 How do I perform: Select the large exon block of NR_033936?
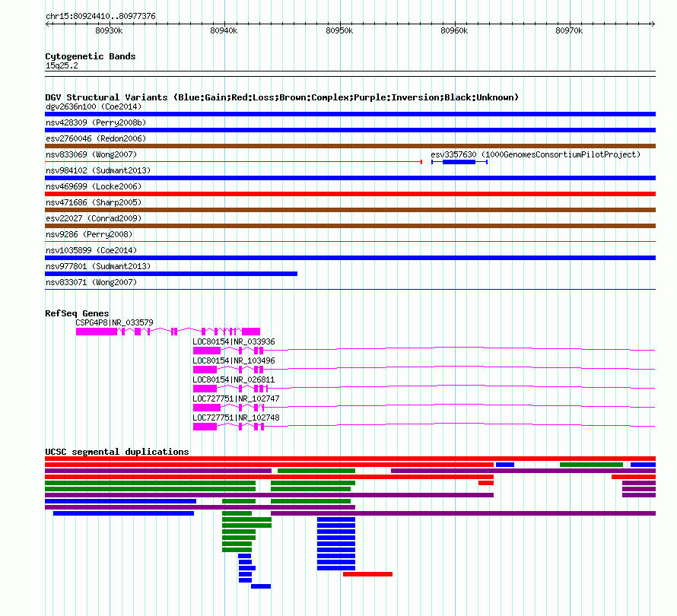click(207, 351)
